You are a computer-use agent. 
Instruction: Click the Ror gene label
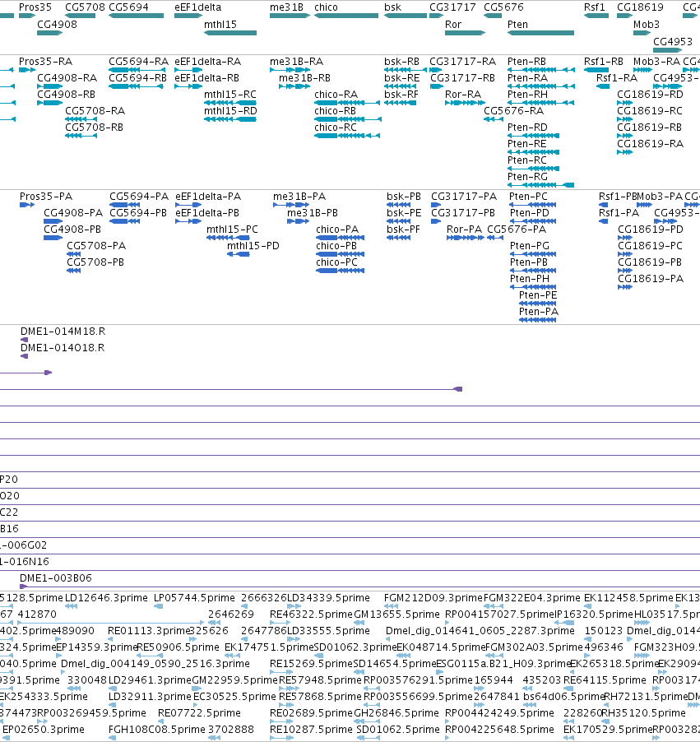coord(453,24)
